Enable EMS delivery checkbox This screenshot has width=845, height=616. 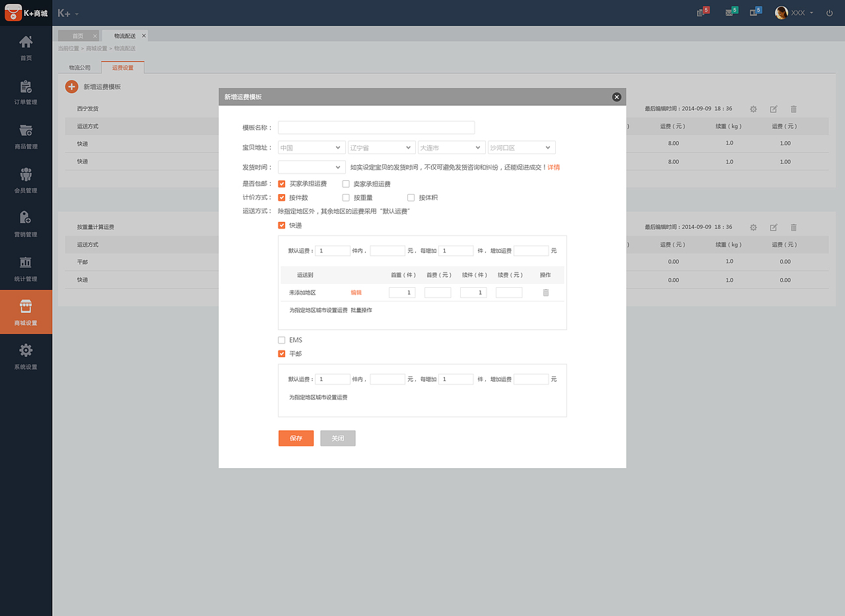coord(282,340)
